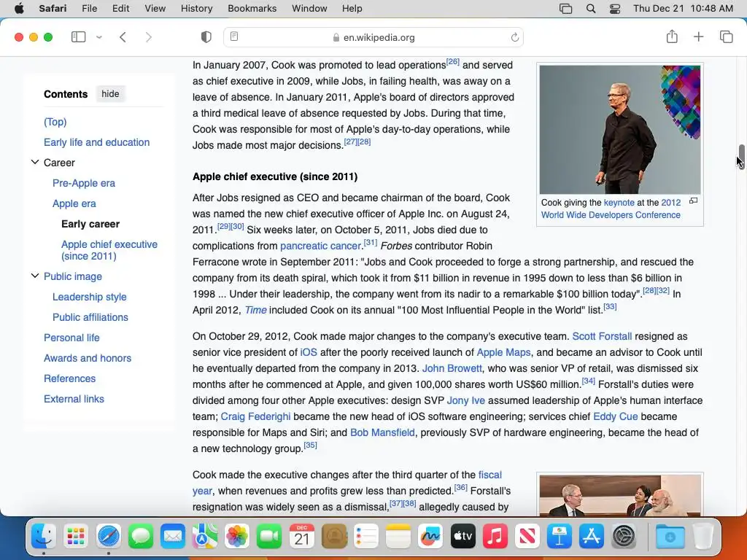This screenshot has height=560, width=747.
Task: Collapse the Career section chevron
Action: click(x=35, y=163)
